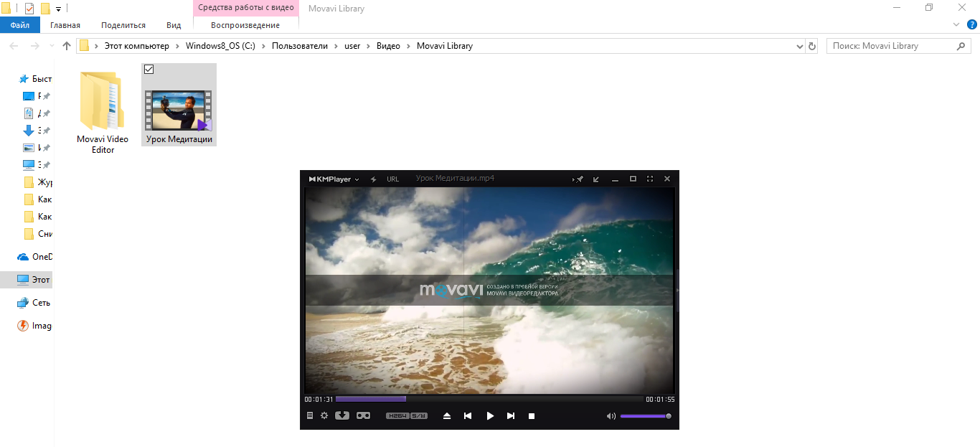This screenshot has width=980, height=447.
Task: Open the KMPlayer playlist icon
Action: (x=310, y=415)
